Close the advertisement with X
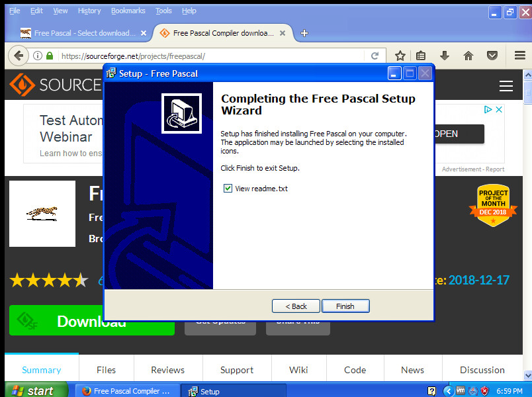Image resolution: width=532 pixels, height=397 pixels. pos(499,110)
